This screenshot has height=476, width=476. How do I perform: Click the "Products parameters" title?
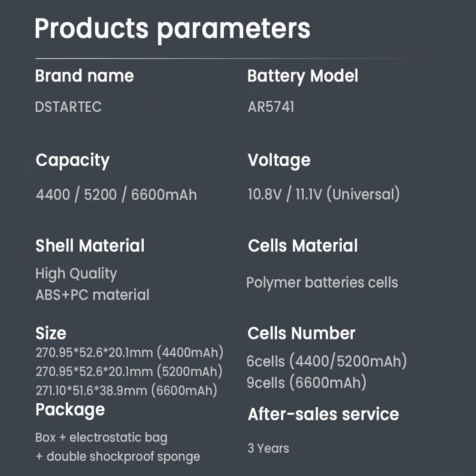coord(172,29)
